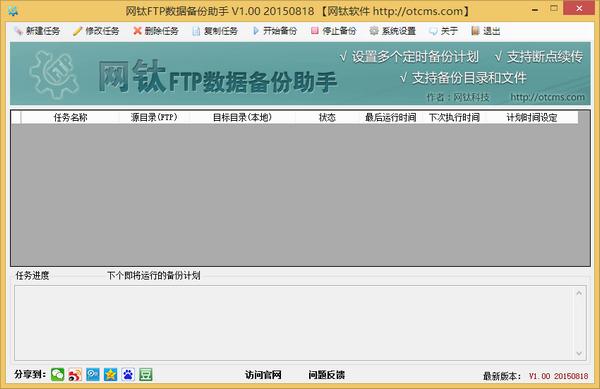Sort by 下次执行时间 column header
This screenshot has height=389, width=600.
point(454,117)
